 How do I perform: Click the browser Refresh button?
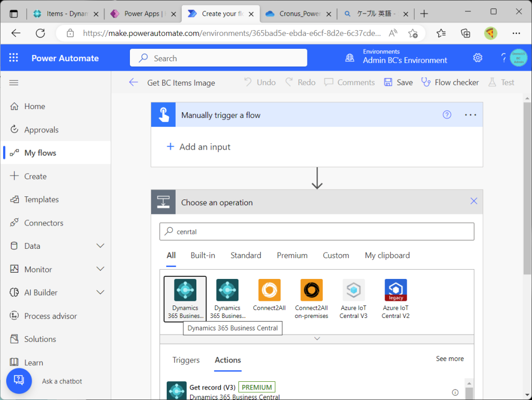(x=41, y=33)
